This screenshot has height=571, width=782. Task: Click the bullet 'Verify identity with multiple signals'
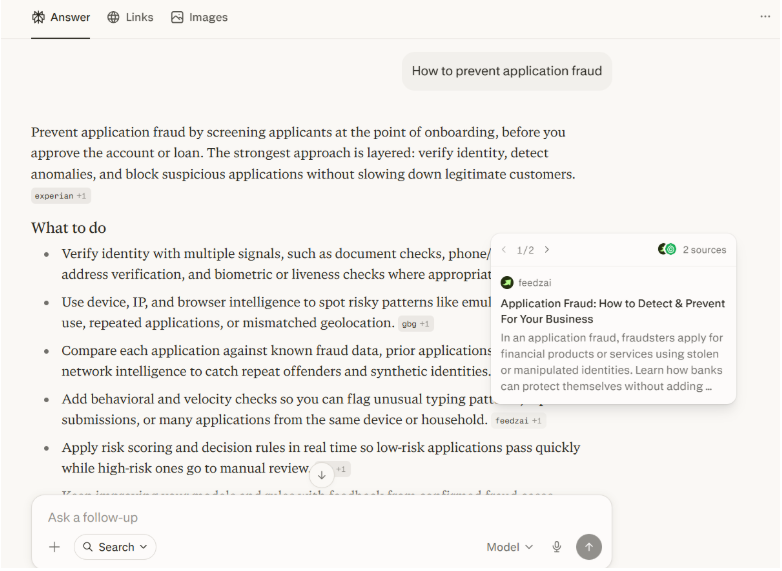click(x=277, y=264)
